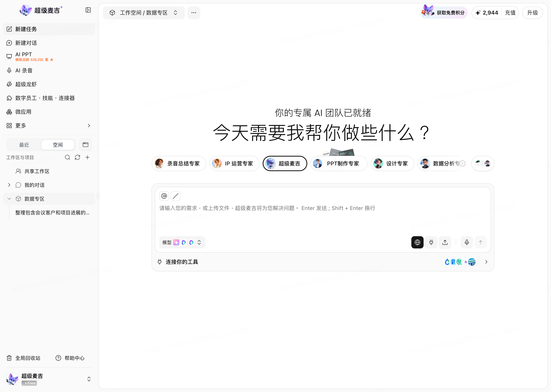This screenshot has width=551, height=392.
Task: Expand the 更多 menu chevron
Action: (x=89, y=126)
